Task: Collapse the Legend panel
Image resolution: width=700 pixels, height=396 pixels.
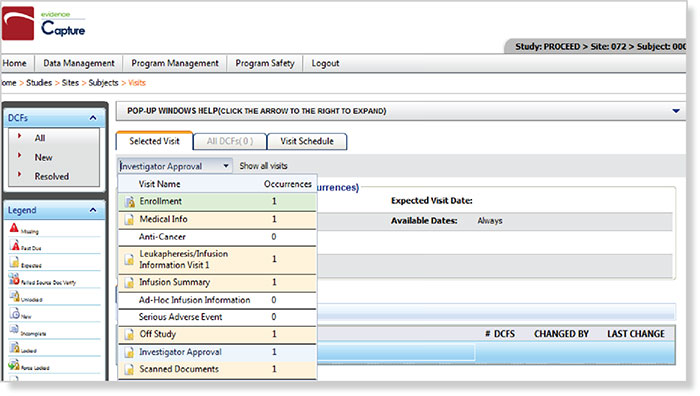Action: coord(93,210)
